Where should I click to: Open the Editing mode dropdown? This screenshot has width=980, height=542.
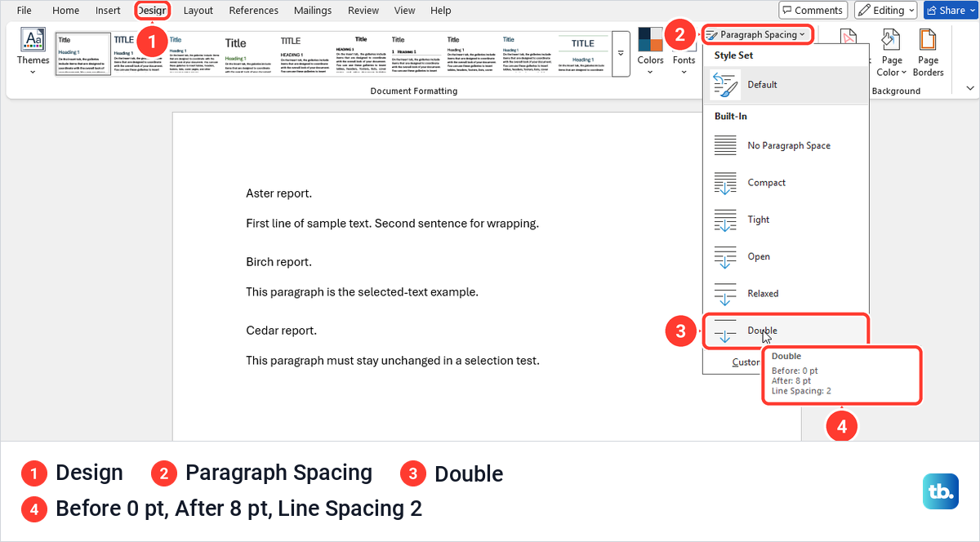click(885, 10)
